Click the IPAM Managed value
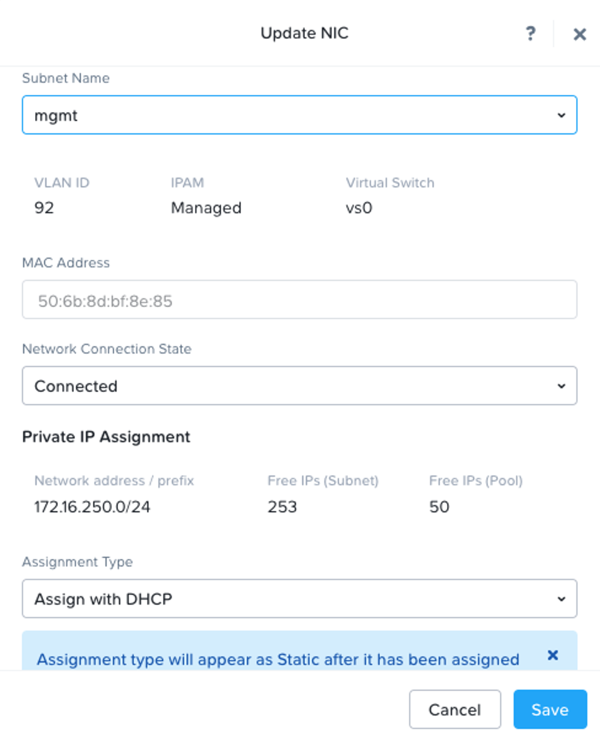Viewport: 600px width, 742px height. [x=206, y=208]
